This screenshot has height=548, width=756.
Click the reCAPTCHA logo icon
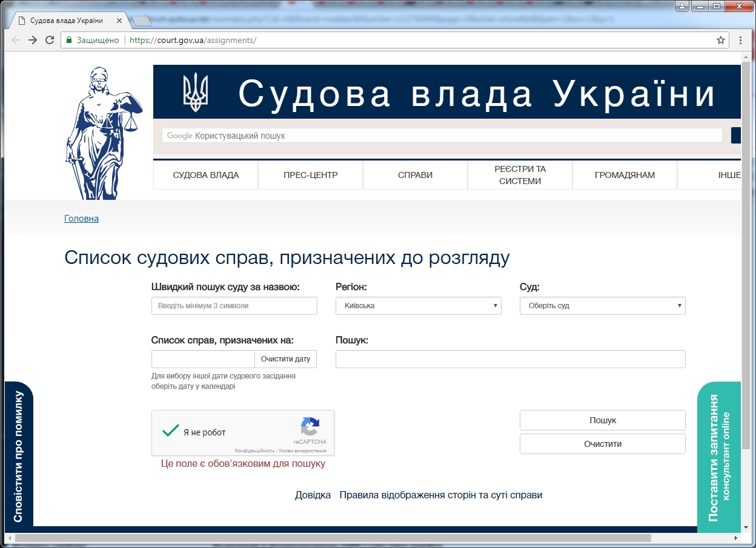pos(310,427)
